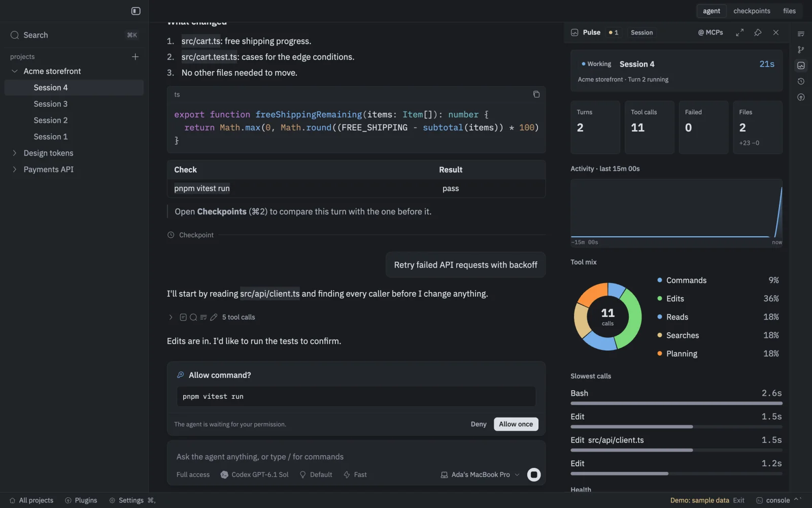
Task: Deny the pnpm vitest run command
Action: (478, 424)
